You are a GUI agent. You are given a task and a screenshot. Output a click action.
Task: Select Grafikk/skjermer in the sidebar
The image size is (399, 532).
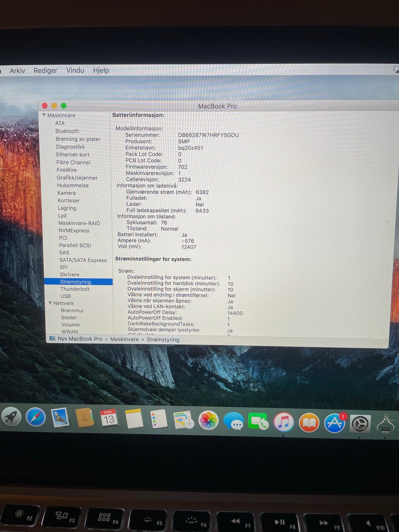(77, 177)
